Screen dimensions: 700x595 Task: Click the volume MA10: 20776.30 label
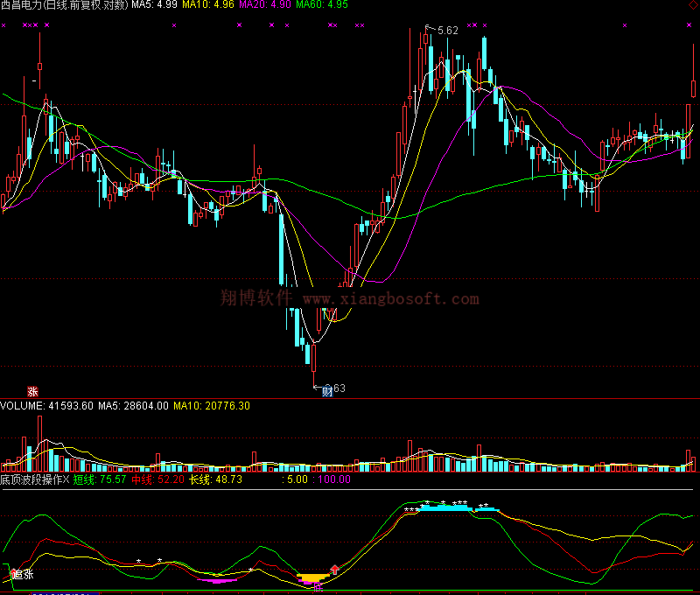point(212,406)
